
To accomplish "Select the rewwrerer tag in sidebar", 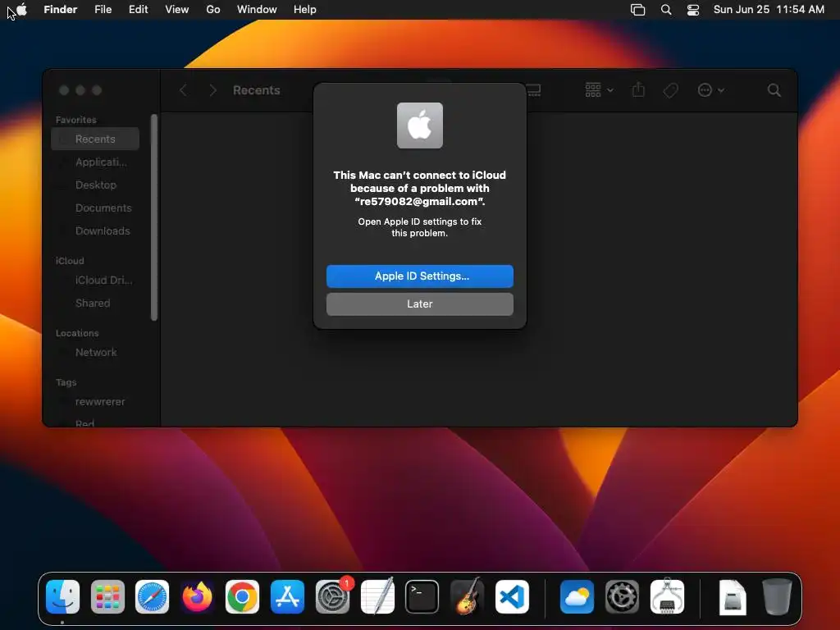I will click(x=95, y=402).
